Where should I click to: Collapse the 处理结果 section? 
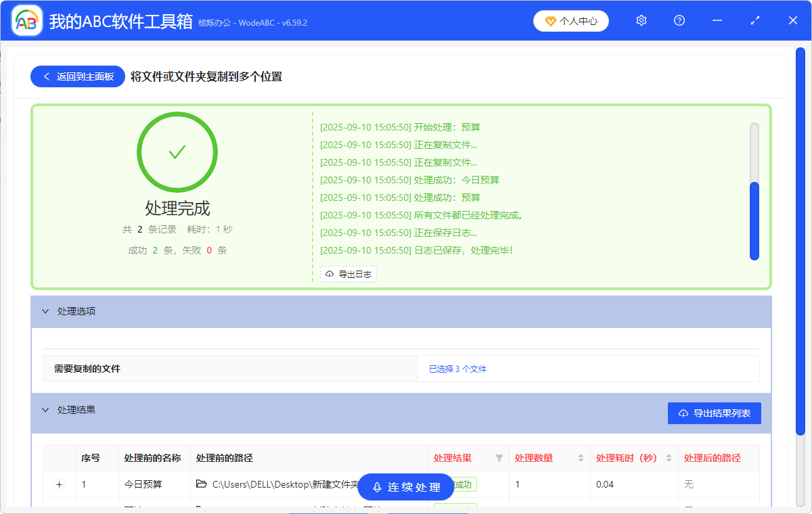(x=45, y=410)
